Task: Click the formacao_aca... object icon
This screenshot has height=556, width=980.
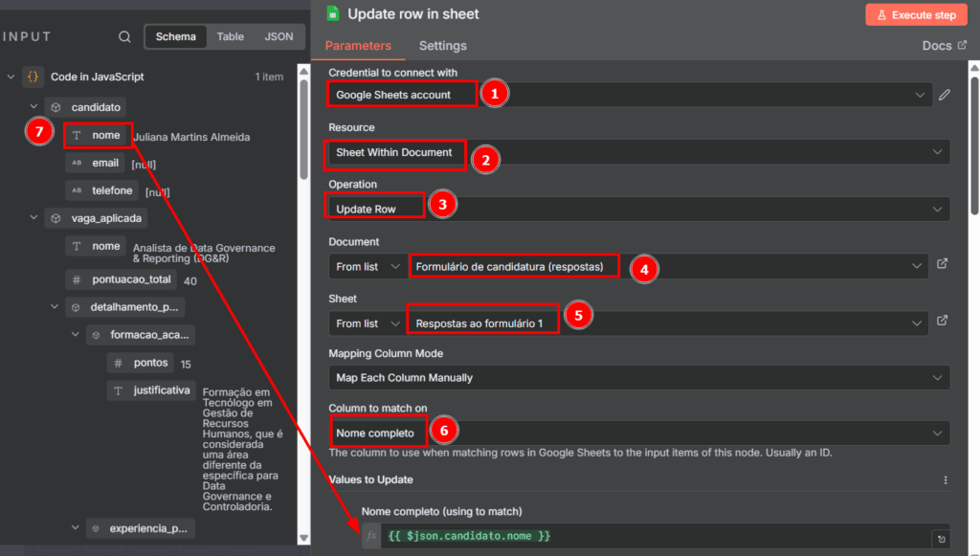Action: (96, 336)
